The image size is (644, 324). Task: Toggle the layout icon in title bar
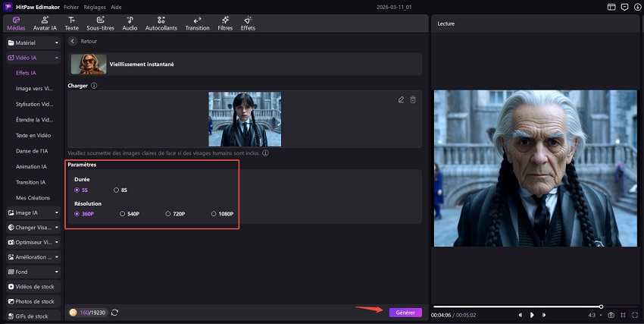pyautogui.click(x=611, y=7)
